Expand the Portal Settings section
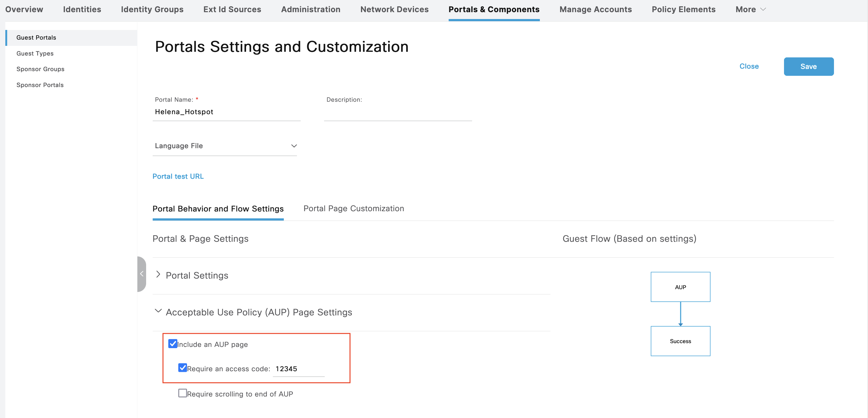The image size is (868, 418). [x=158, y=275]
